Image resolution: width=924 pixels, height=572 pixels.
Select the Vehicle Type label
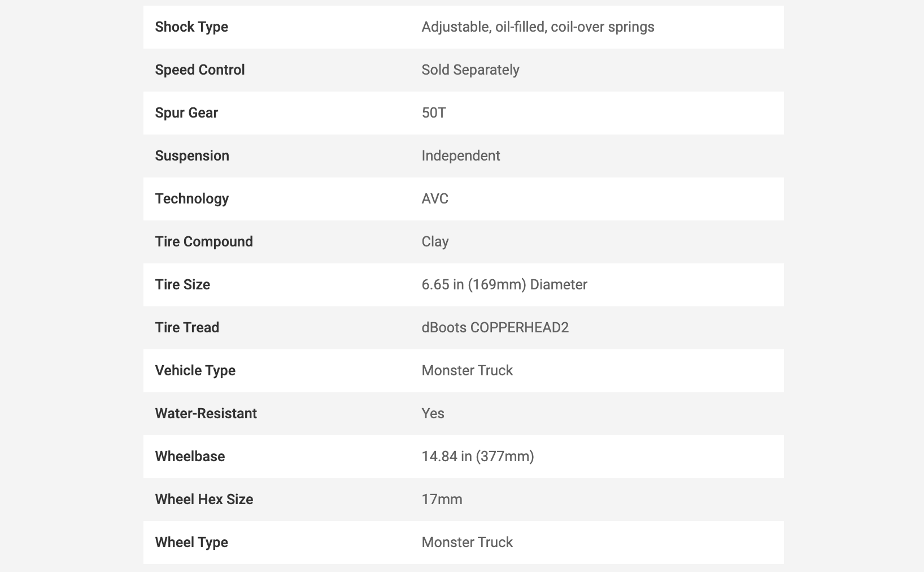click(195, 371)
